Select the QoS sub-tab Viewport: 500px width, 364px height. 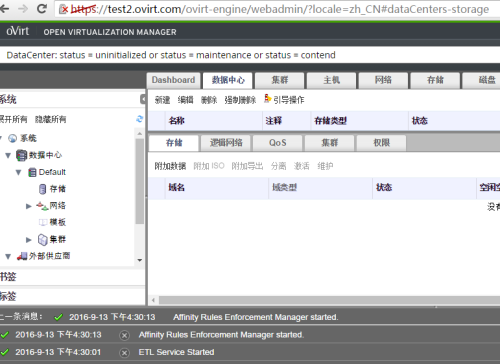click(278, 143)
